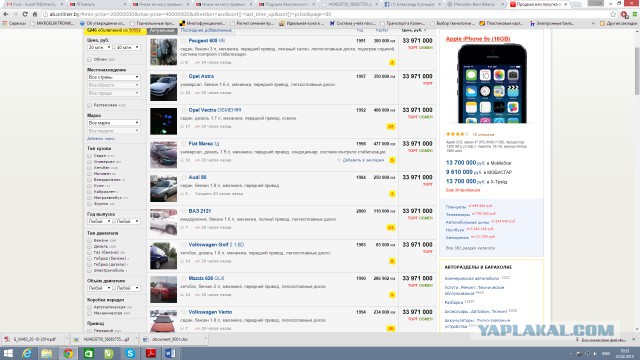Tick the Растаможен checkbox

89,105
